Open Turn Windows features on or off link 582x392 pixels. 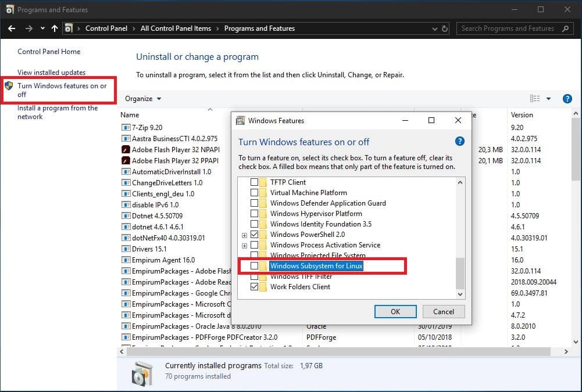62,90
